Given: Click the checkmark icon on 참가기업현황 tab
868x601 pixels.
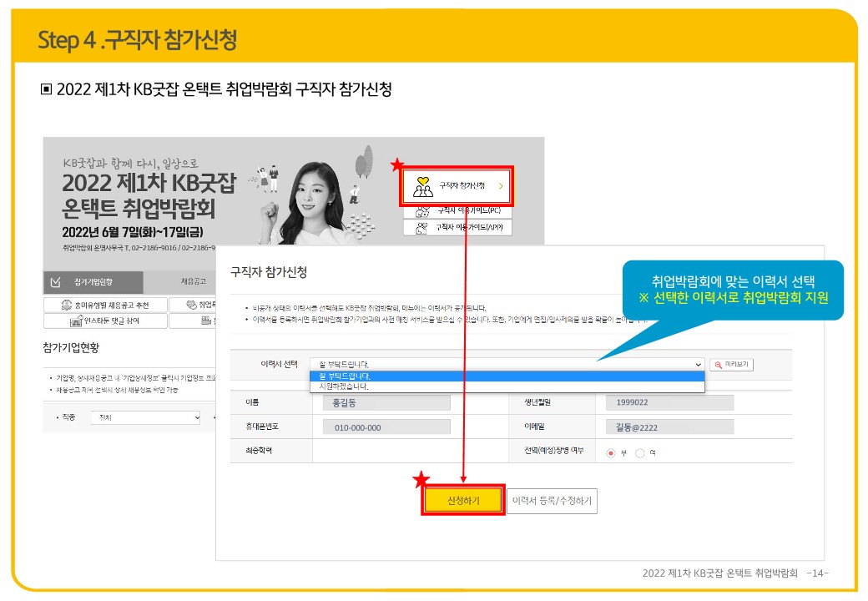Looking at the screenshot, I should point(56,282).
